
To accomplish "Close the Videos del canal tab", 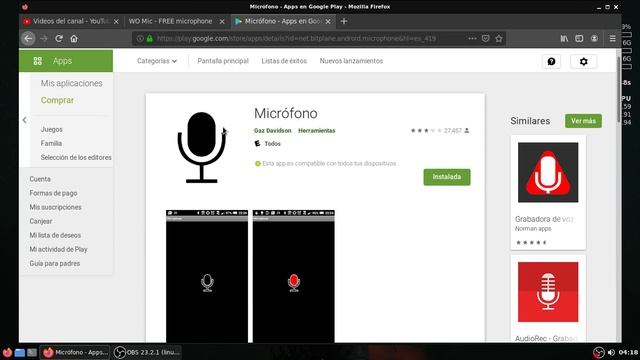I will pyautogui.click(x=116, y=22).
